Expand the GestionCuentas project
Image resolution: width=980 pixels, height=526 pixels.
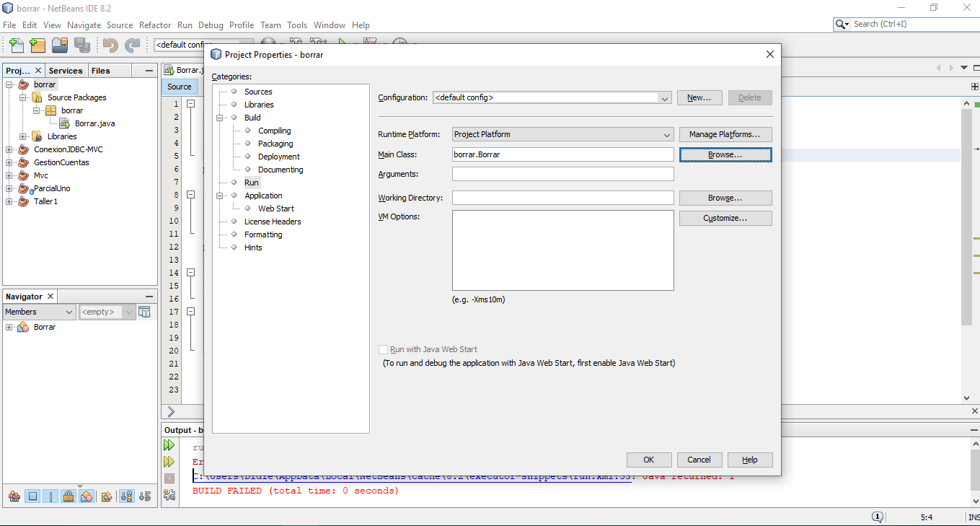click(9, 162)
